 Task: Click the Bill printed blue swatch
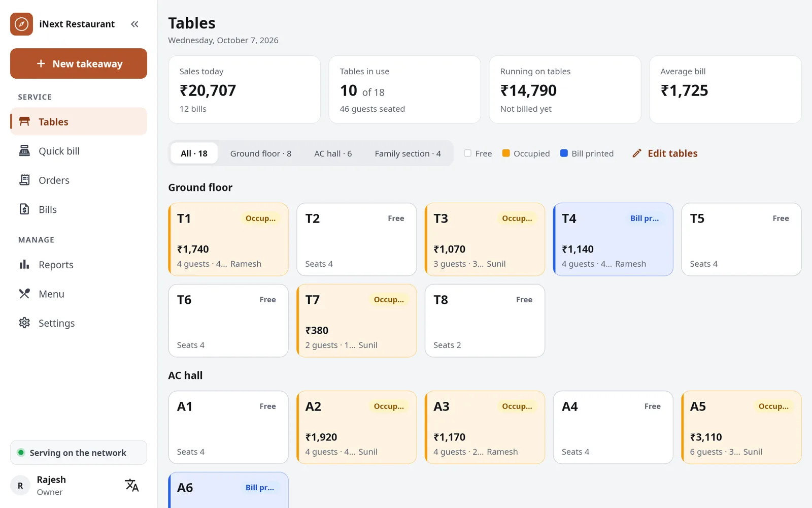click(564, 153)
